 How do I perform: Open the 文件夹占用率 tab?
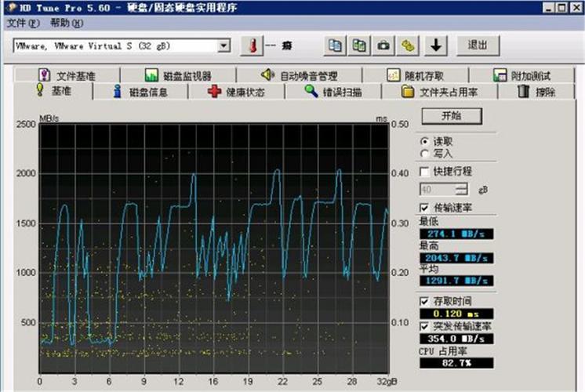pos(439,92)
